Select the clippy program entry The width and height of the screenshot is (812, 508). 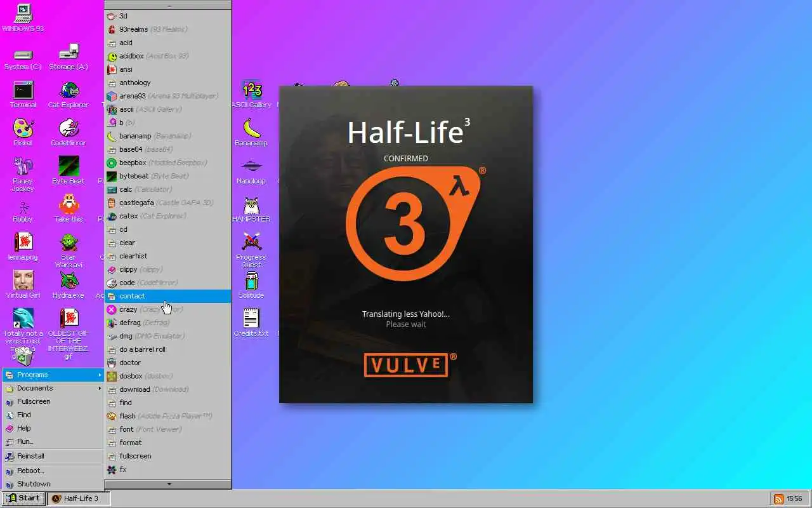point(168,269)
